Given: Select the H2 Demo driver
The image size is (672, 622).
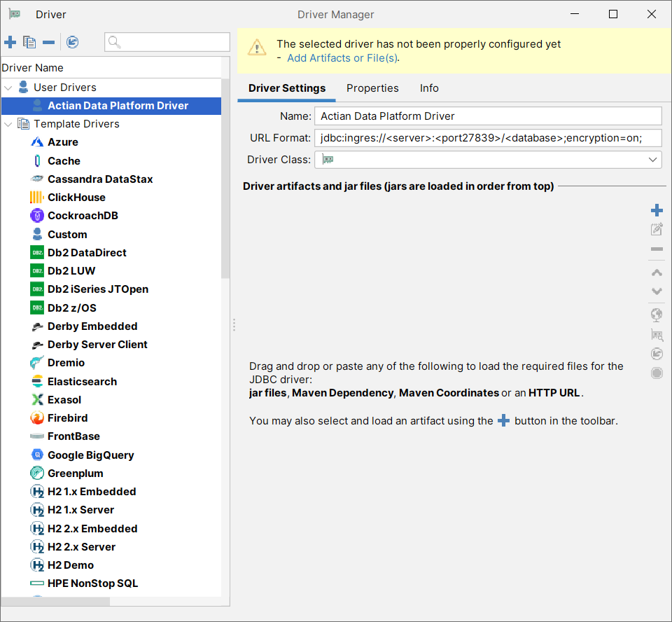Looking at the screenshot, I should [70, 565].
